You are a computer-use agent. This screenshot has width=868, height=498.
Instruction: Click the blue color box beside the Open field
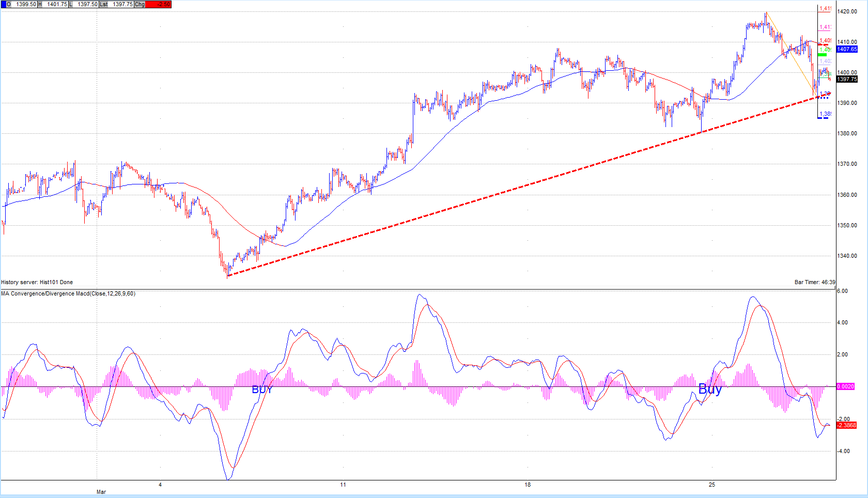click(x=3, y=4)
